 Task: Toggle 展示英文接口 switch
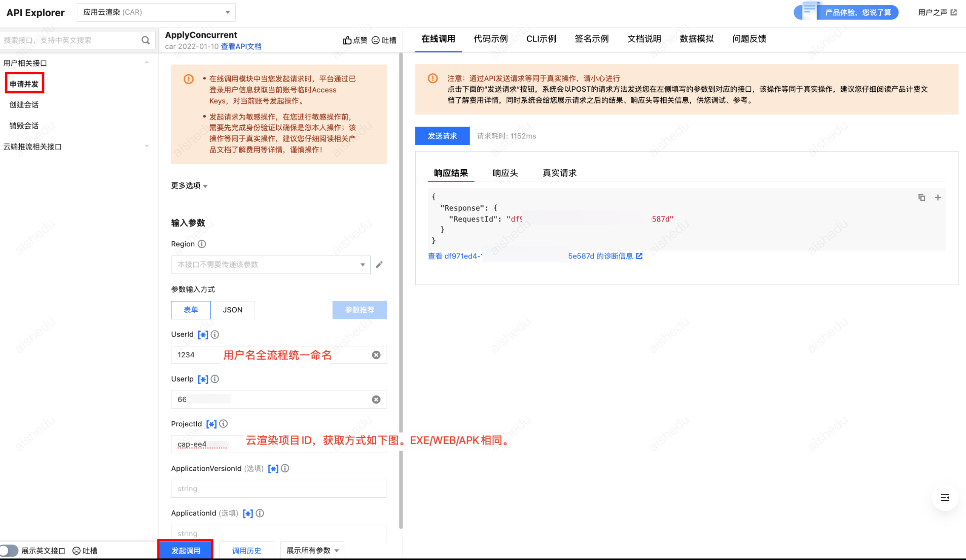[x=9, y=551]
